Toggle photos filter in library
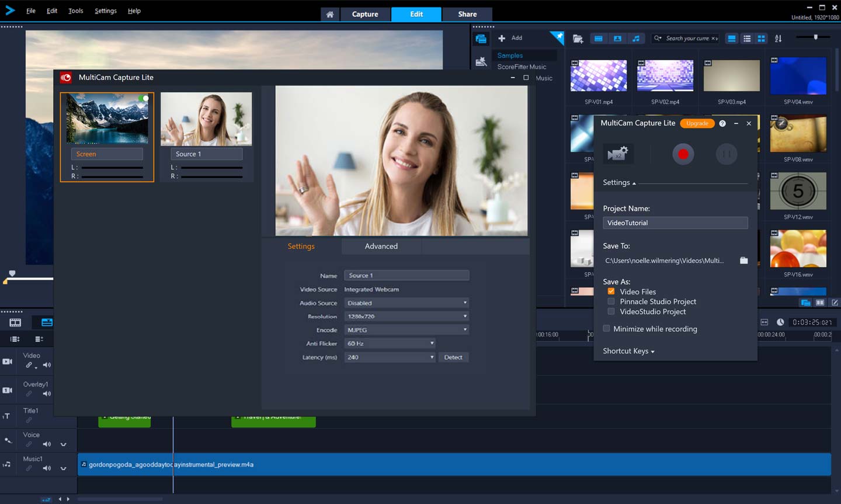 coord(617,39)
